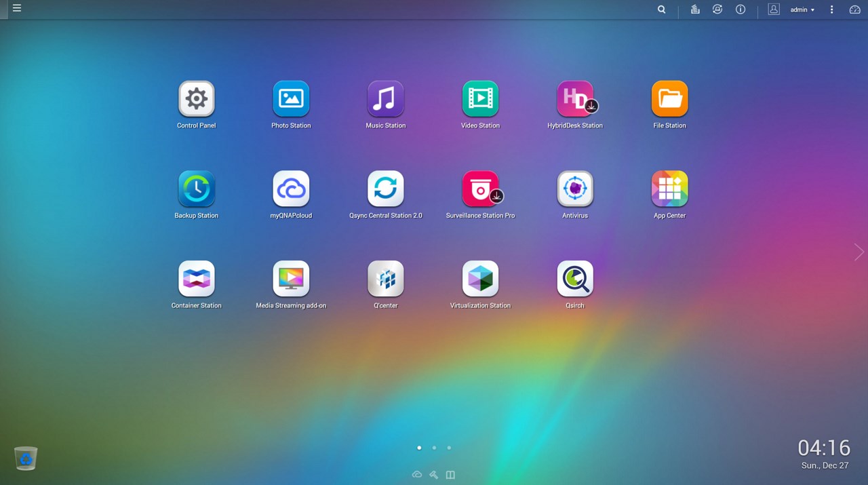868x485 pixels.
Task: Open the Qsirch search app
Action: (575, 279)
